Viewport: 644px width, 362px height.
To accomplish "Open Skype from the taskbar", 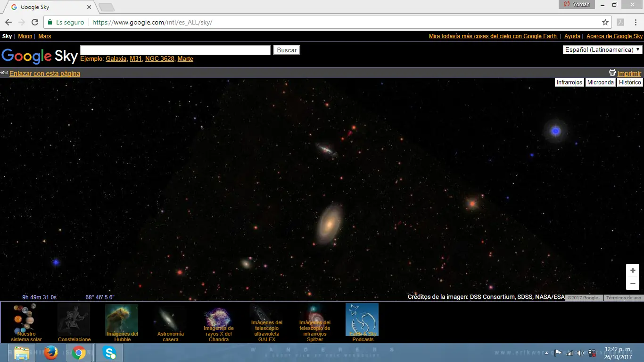I will (109, 353).
